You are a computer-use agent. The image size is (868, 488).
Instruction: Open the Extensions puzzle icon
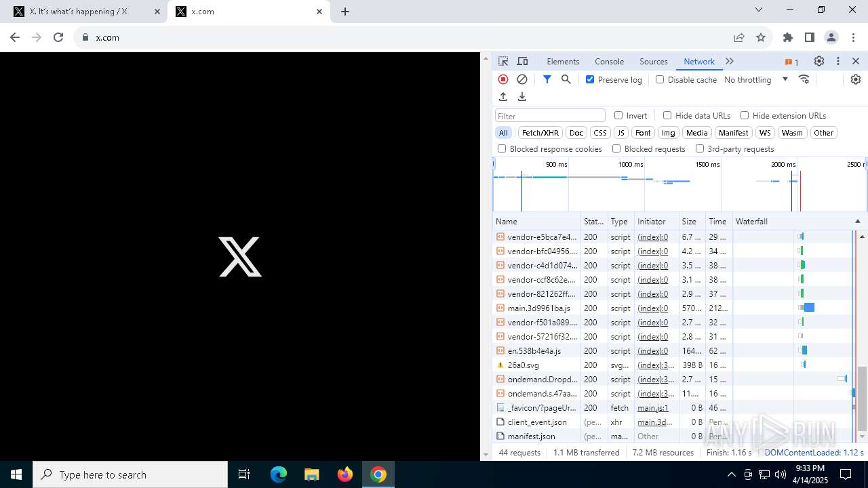(788, 37)
